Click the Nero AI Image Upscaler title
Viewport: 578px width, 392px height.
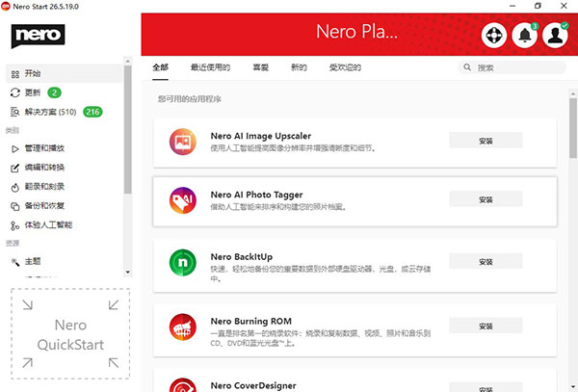tap(261, 136)
